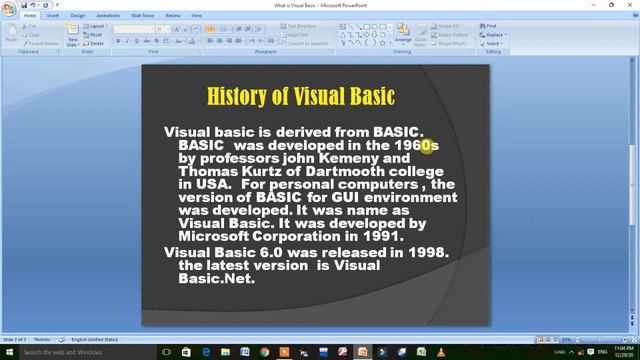The height and width of the screenshot is (360, 640).
Task: Go to next slide using bottom scrollbar arrows
Action: pos(632,324)
